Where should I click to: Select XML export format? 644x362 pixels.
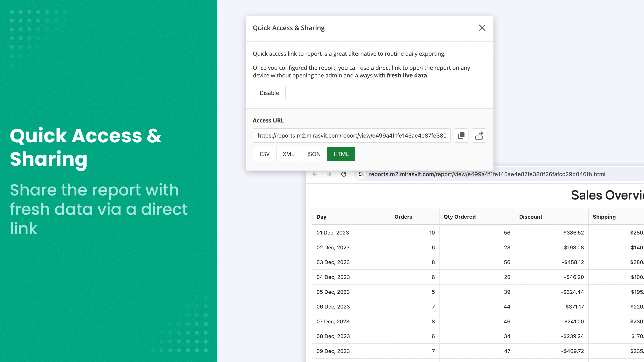(288, 154)
